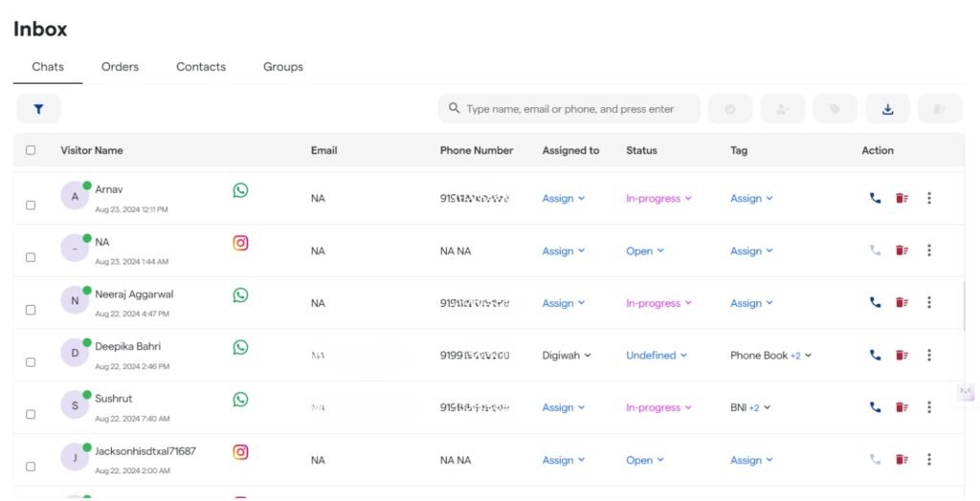Open Arnav's In-progress status dropdown

point(657,199)
